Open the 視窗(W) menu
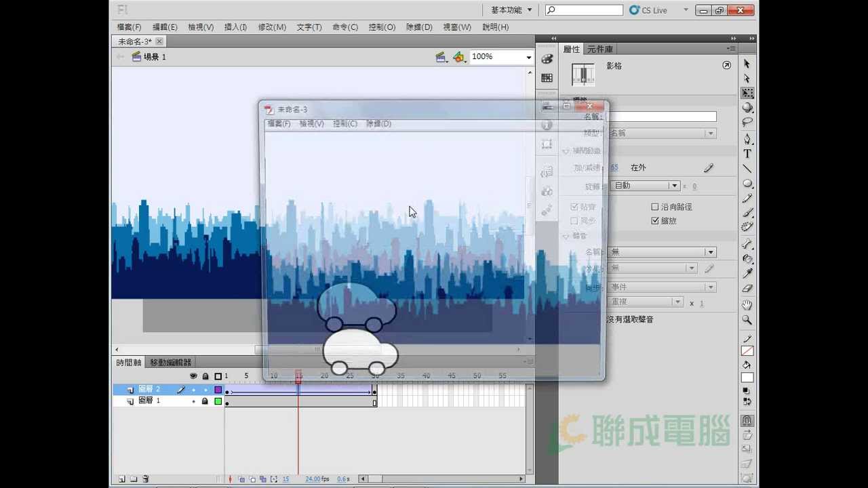868x488 pixels. point(457,27)
